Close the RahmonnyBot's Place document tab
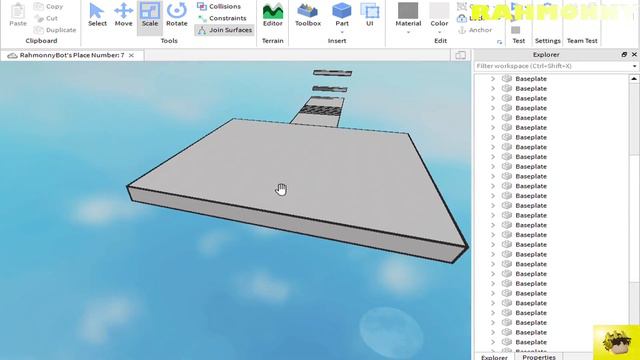The height and width of the screenshot is (360, 640). tap(131, 56)
